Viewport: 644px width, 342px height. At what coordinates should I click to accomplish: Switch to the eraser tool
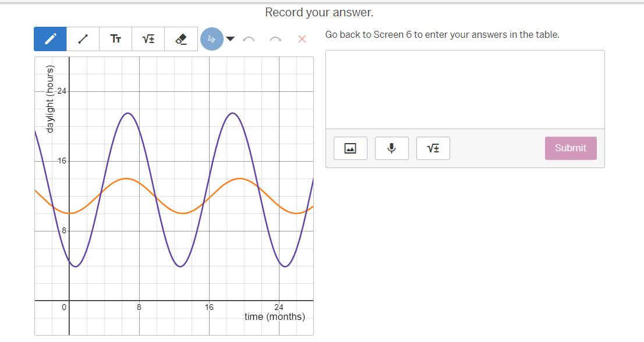(x=181, y=38)
